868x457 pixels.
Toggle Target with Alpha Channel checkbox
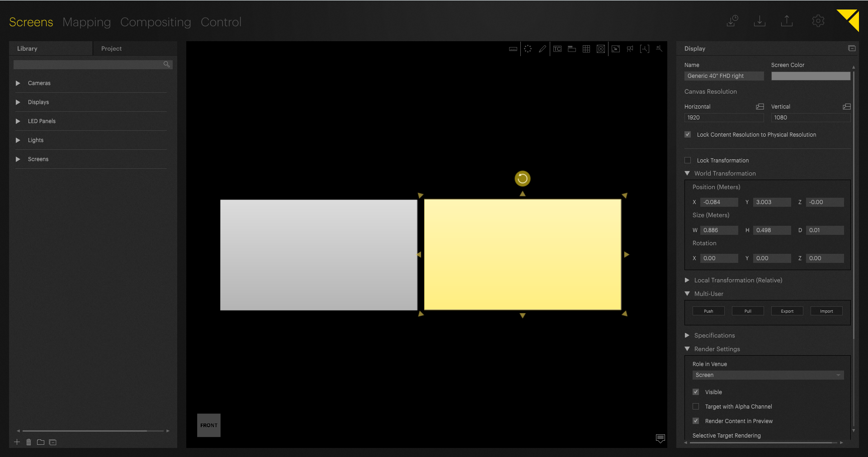click(x=696, y=407)
